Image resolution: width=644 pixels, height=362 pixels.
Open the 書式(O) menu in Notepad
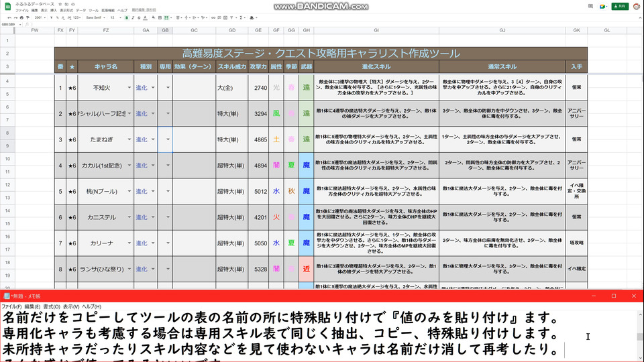click(52, 306)
